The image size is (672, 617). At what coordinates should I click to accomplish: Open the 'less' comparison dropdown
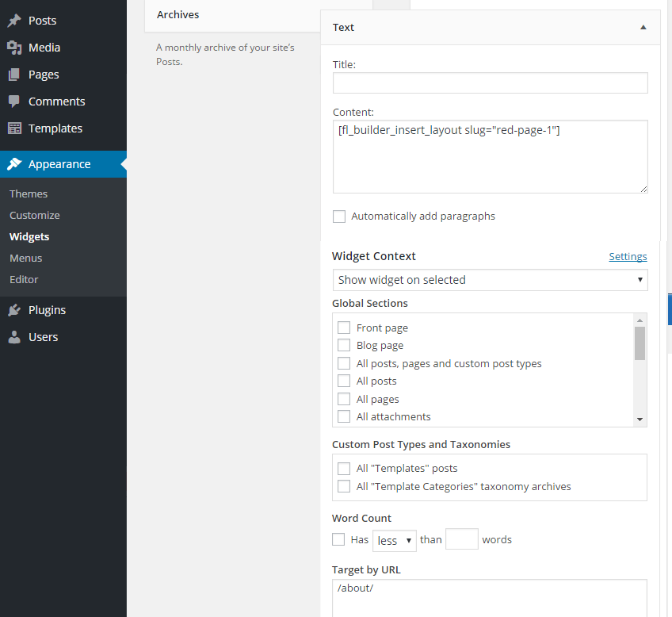(394, 540)
